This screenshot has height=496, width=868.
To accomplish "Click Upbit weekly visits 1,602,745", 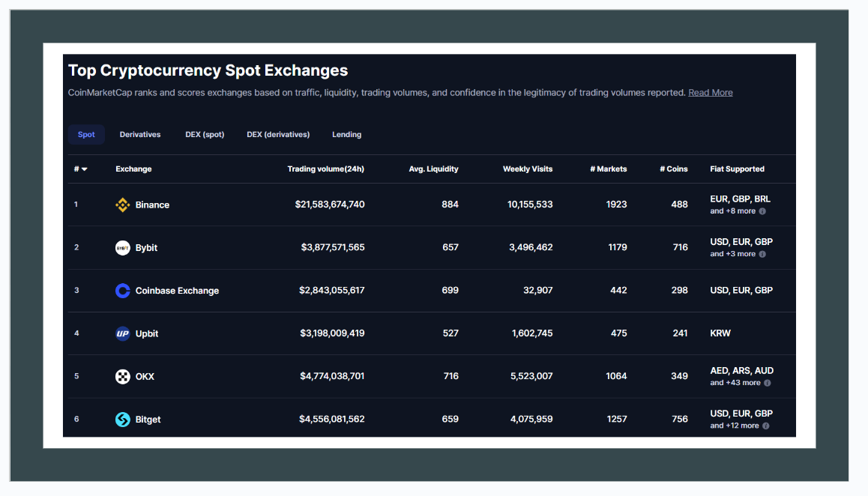I will click(532, 333).
